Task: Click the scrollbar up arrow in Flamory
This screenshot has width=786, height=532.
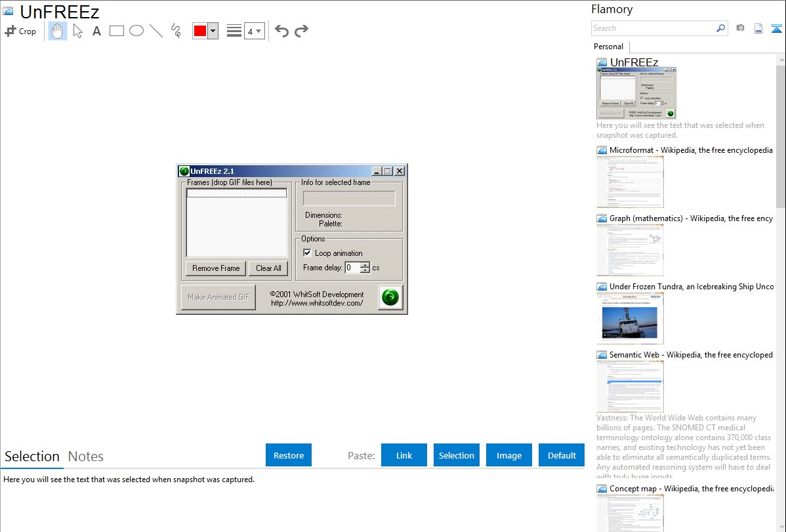Action: (x=781, y=60)
